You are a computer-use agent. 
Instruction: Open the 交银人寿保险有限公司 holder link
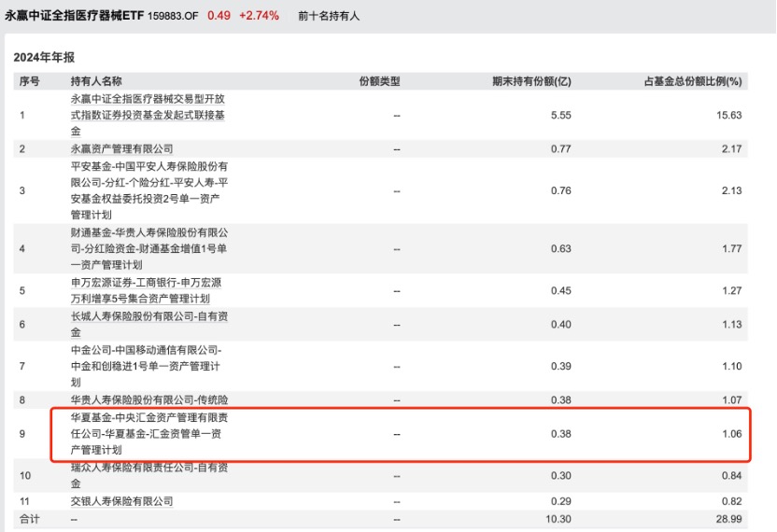coord(122,501)
